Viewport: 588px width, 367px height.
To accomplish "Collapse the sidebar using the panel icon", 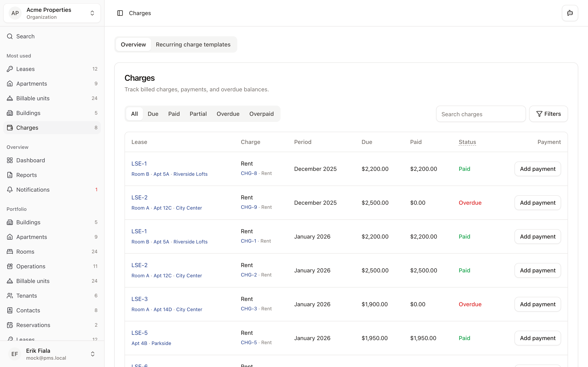I will (x=120, y=13).
